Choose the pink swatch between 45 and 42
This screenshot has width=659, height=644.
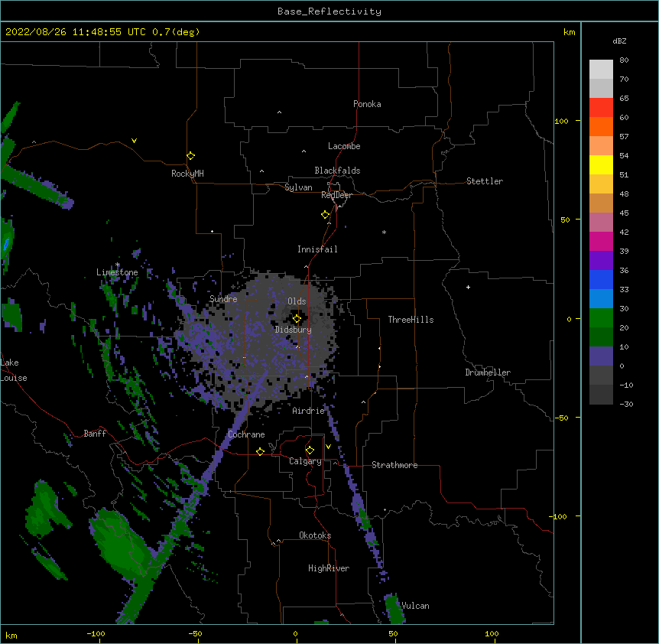(x=601, y=222)
